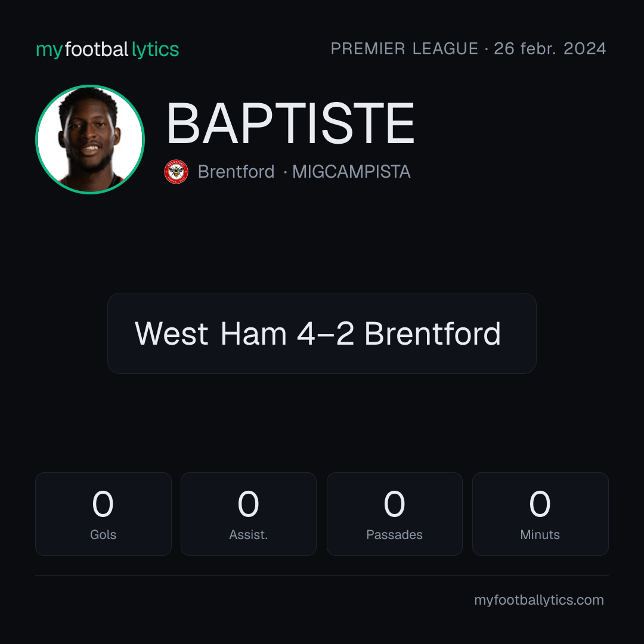Click the zero value above Passades
This screenshot has height=644, width=644.
394,503
